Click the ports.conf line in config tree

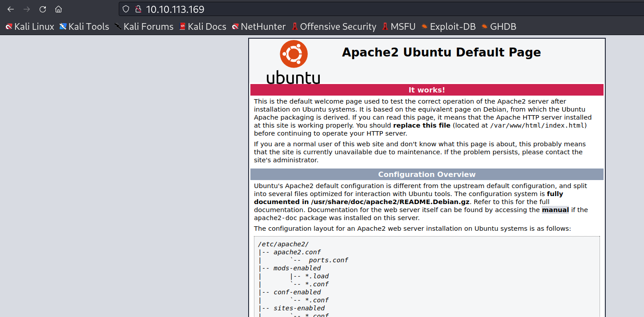[328, 260]
